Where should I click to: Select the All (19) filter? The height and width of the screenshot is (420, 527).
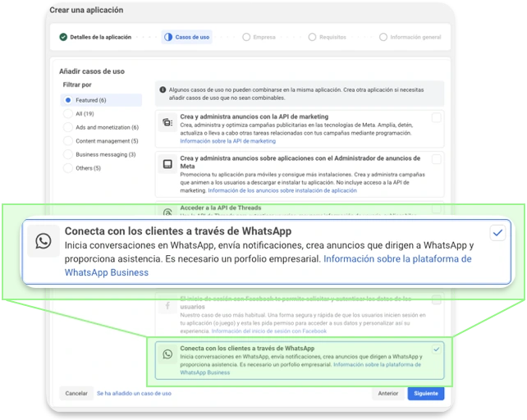coord(79,113)
